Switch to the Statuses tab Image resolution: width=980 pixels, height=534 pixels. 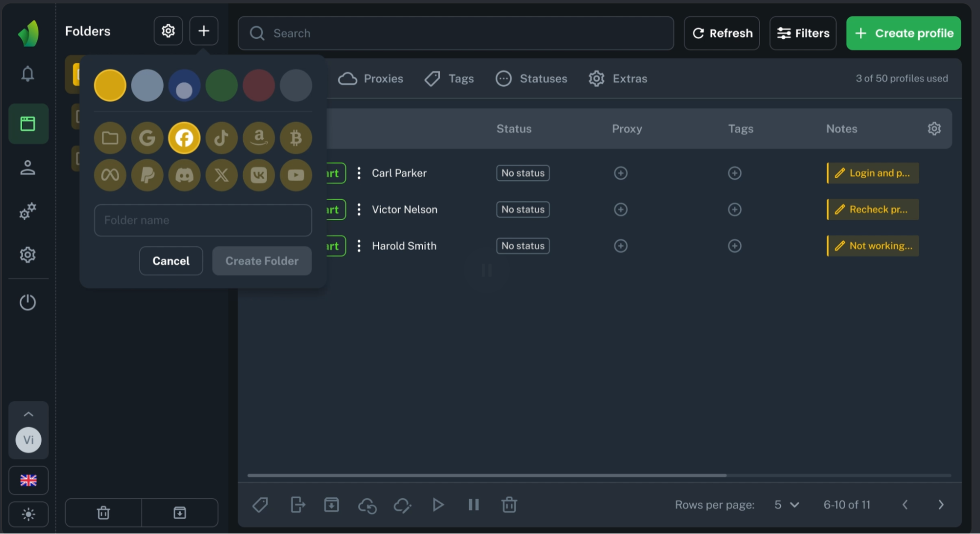click(531, 78)
